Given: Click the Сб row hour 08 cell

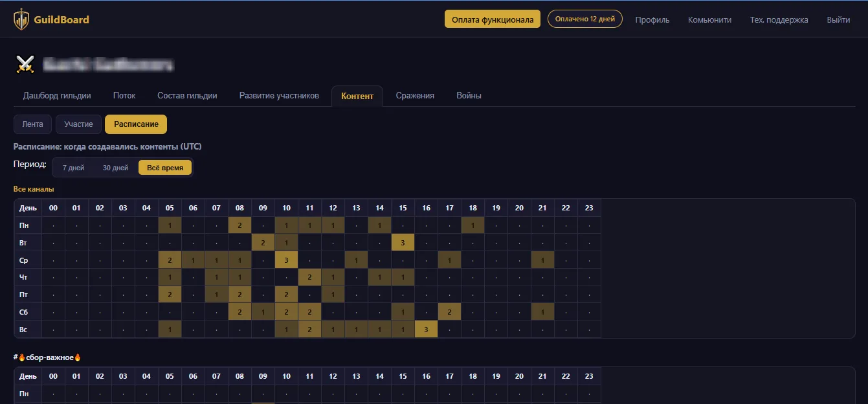Looking at the screenshot, I should 239,312.
